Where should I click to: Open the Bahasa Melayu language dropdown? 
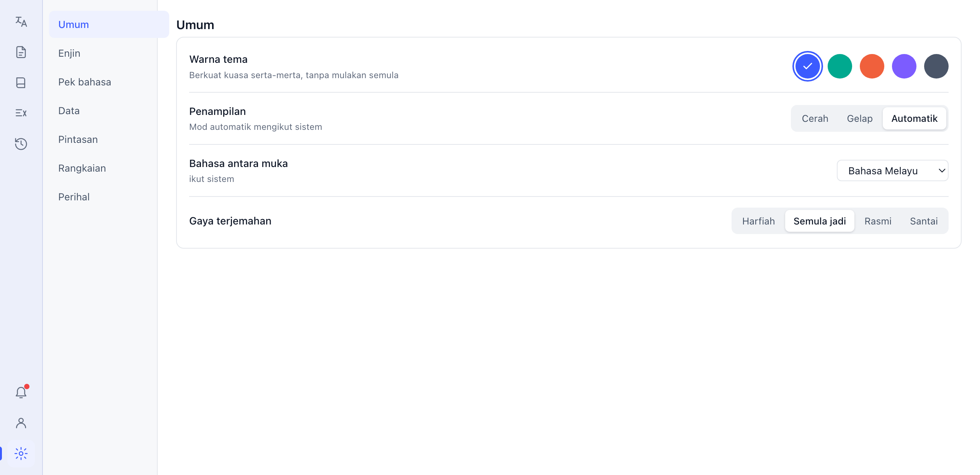(892, 170)
